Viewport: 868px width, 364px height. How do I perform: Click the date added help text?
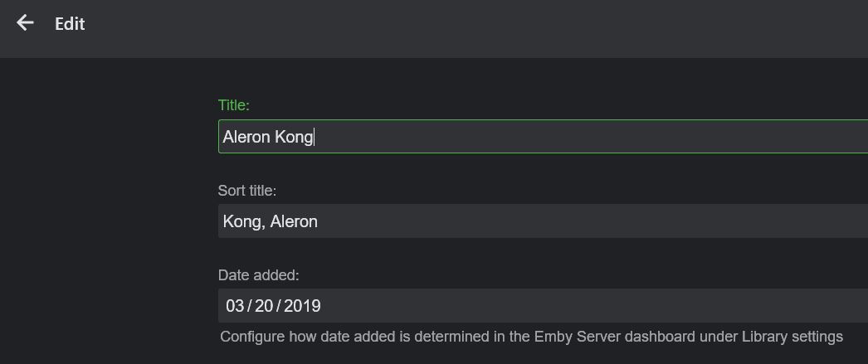(x=531, y=337)
